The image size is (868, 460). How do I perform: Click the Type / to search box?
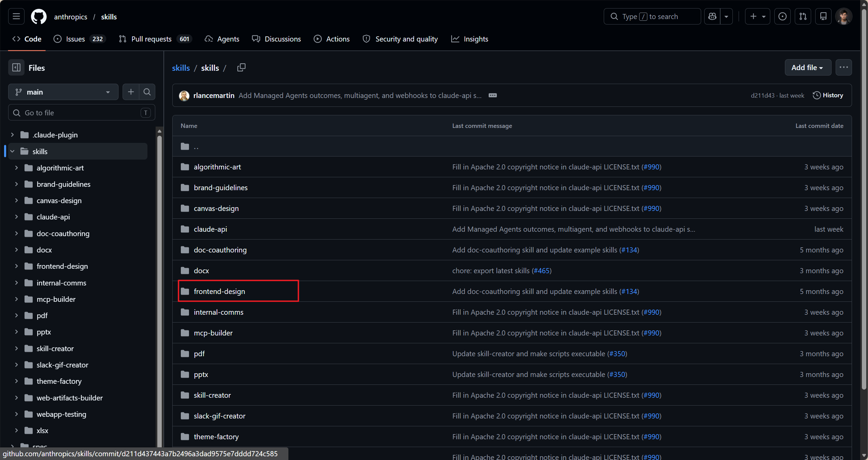[x=652, y=16]
